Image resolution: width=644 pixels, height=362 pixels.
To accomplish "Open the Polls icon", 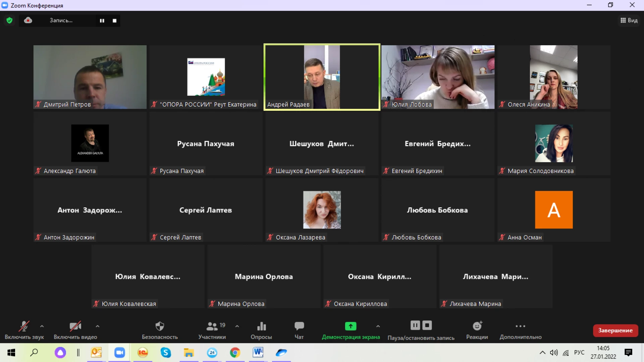I will click(x=261, y=326).
